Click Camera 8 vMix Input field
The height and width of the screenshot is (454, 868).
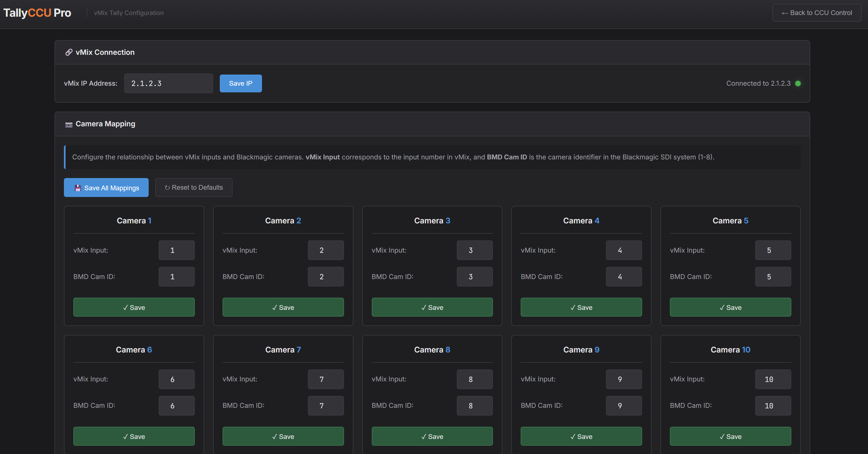[x=475, y=379]
